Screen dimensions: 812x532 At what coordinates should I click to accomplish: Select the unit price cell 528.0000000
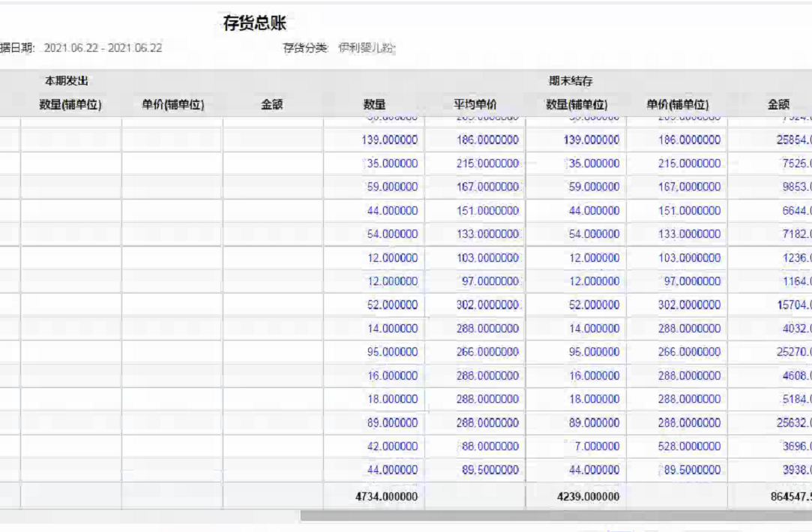[689, 446]
